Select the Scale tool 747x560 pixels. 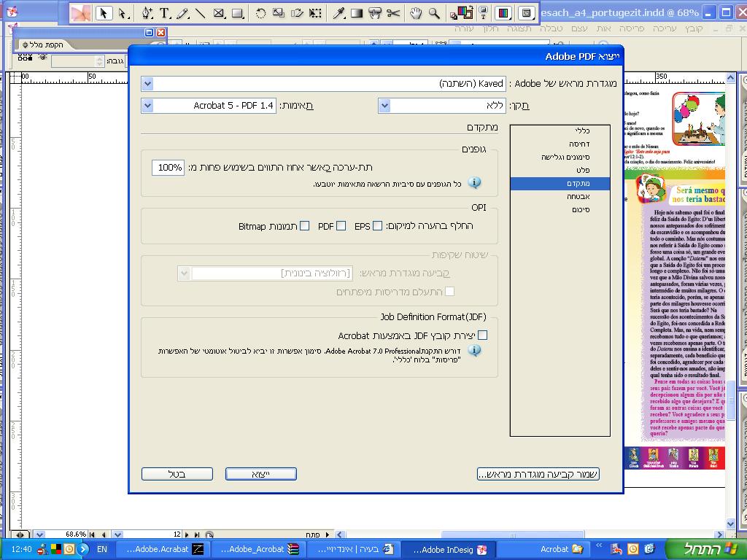279,13
